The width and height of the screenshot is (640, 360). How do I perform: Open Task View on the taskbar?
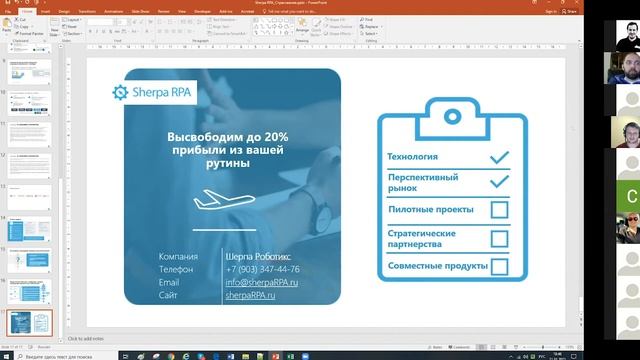click(x=125, y=356)
